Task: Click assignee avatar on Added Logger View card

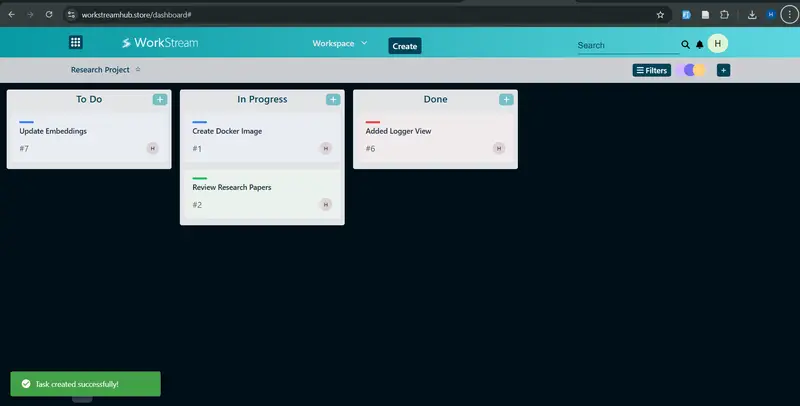Action: click(498, 148)
